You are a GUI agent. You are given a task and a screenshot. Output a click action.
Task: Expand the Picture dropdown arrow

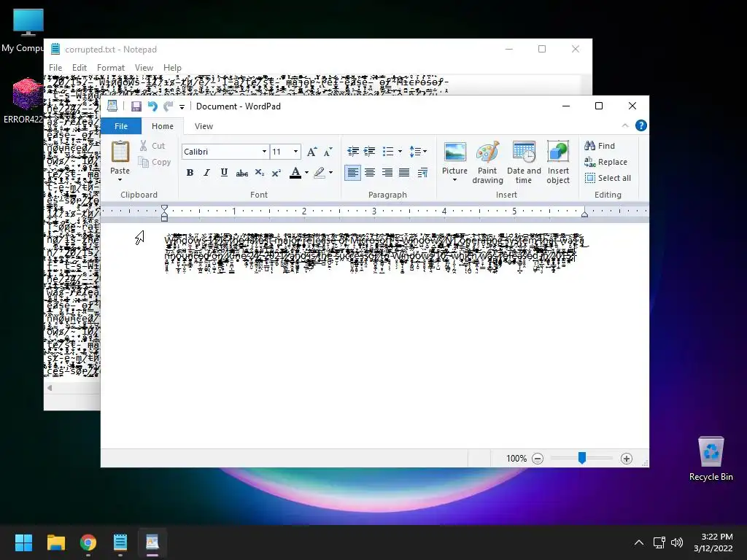coord(454,180)
